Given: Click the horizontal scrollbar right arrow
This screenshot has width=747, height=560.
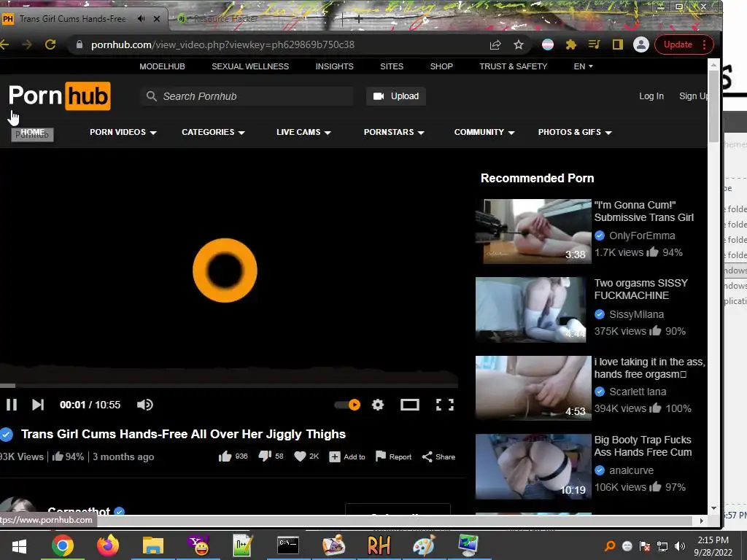Looking at the screenshot, I should click(x=701, y=521).
